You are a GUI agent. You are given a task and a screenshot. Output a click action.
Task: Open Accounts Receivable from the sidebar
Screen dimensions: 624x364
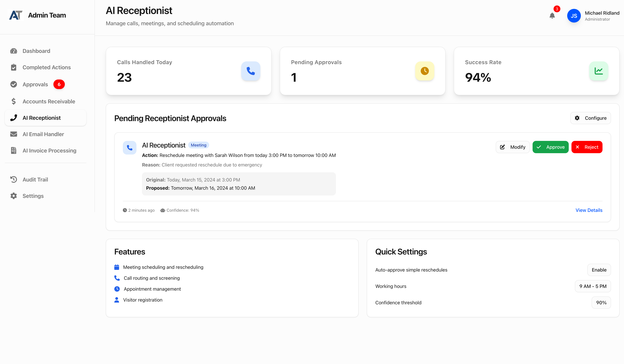(49, 101)
